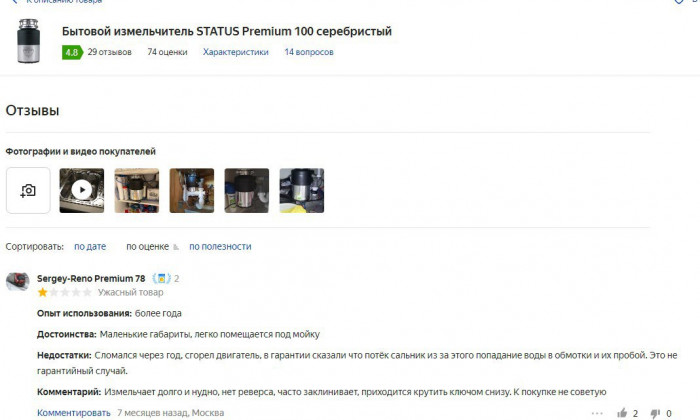Click the reviewer achievement badge icon
The height and width of the screenshot is (420, 700).
162,279
